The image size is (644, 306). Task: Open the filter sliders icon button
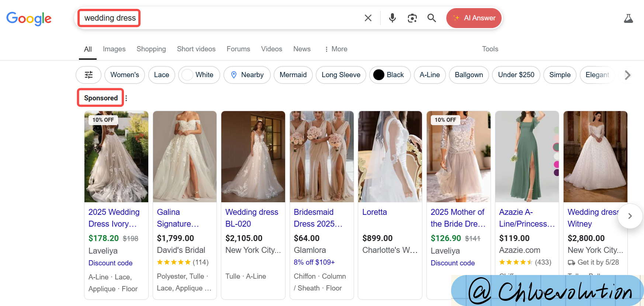[89, 75]
